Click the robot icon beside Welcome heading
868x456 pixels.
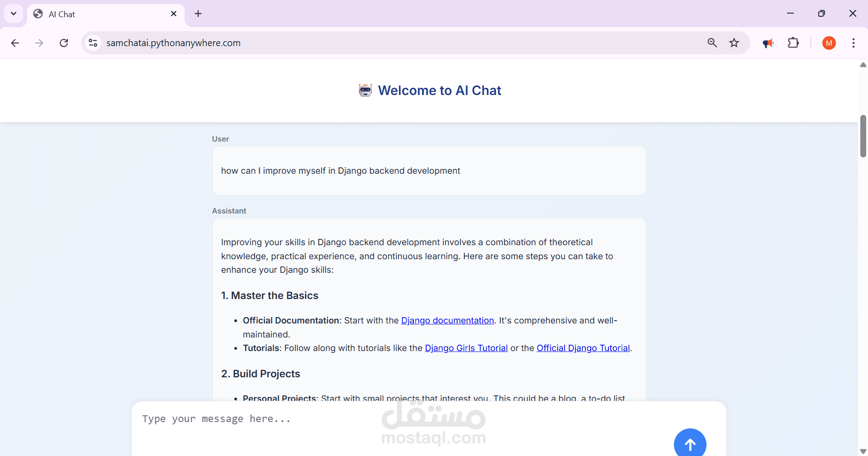(365, 90)
